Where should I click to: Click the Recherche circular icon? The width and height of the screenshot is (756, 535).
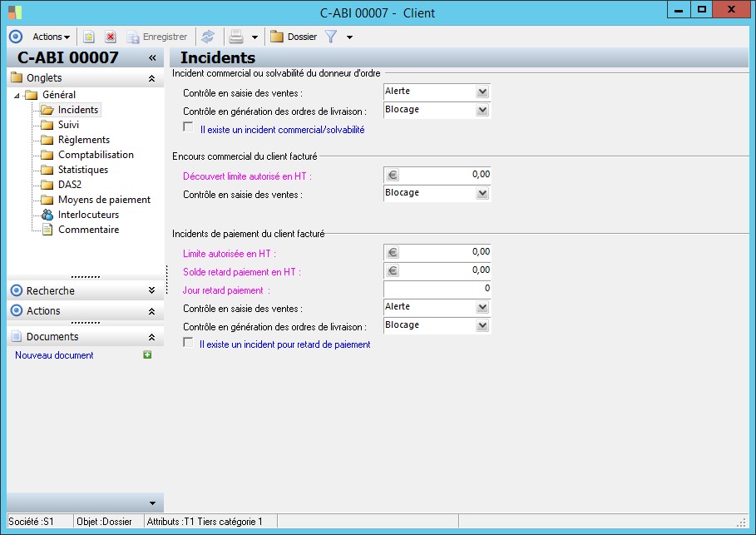point(17,290)
